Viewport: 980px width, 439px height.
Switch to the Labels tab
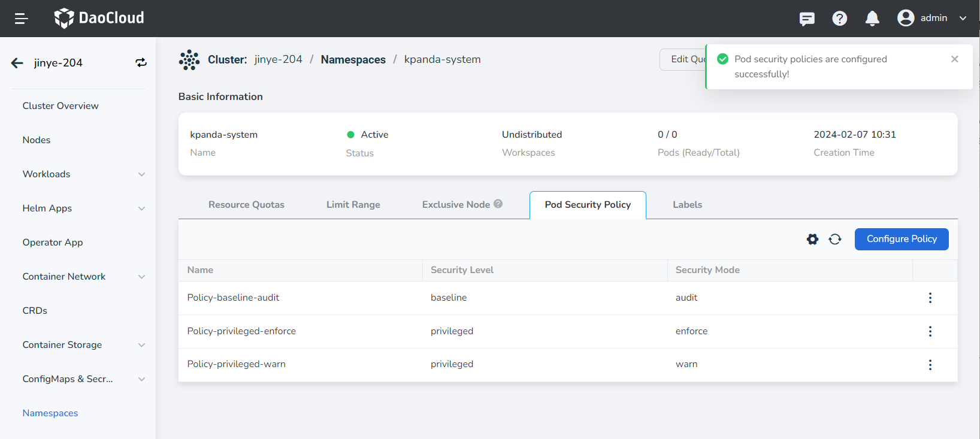point(687,205)
